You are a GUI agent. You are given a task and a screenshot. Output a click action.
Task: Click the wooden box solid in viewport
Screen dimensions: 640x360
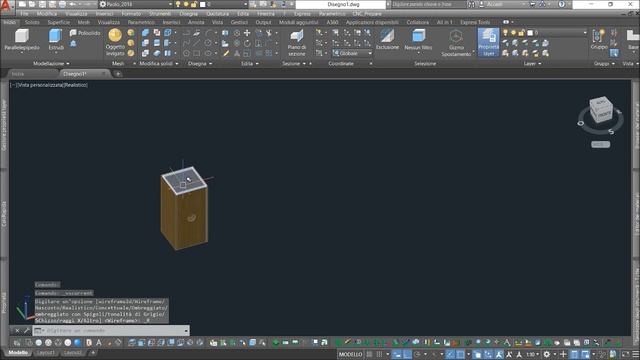[184, 208]
